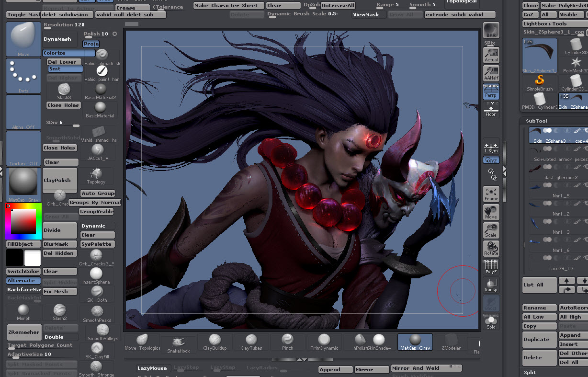
Task: Click the Duplicate subtool button
Action: pyautogui.click(x=540, y=340)
